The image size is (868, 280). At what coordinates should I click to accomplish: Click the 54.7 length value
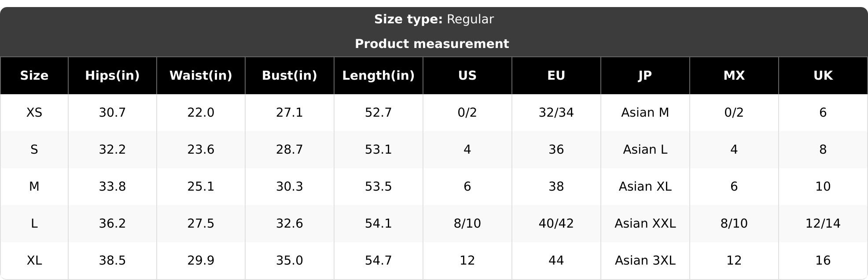(x=379, y=261)
